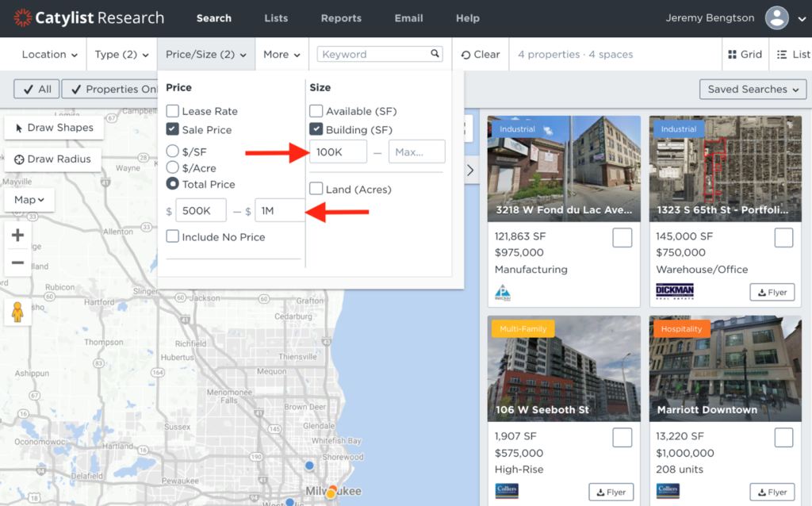Click broker logo on 3218 W Fond du Lac card
Viewport: 812px width, 506px height.
click(x=502, y=293)
